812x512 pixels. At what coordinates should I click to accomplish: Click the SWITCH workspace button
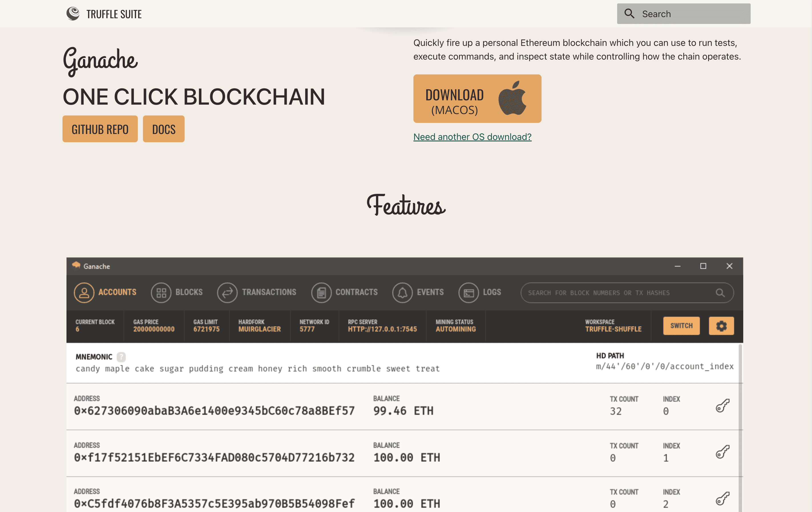(x=681, y=326)
